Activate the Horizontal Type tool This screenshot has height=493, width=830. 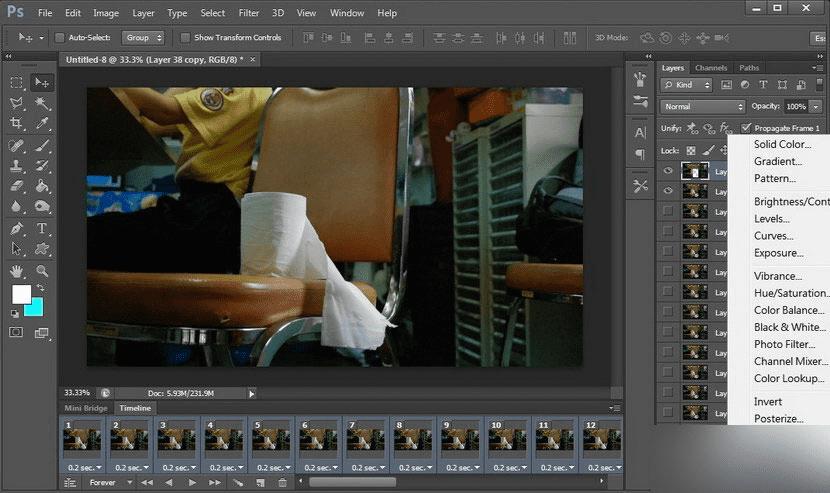(42, 228)
